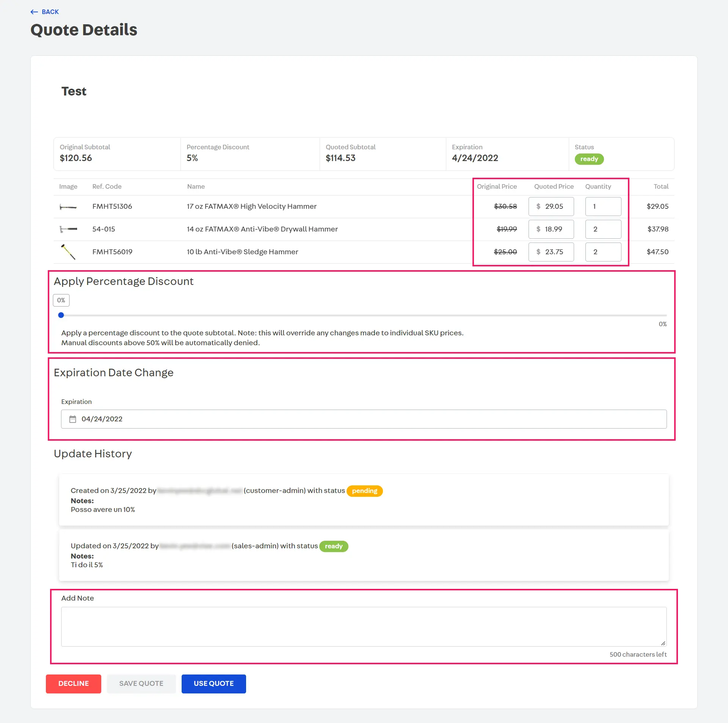This screenshot has height=723, width=728.
Task: Click the percentage discount slider handle
Action: pyautogui.click(x=61, y=315)
